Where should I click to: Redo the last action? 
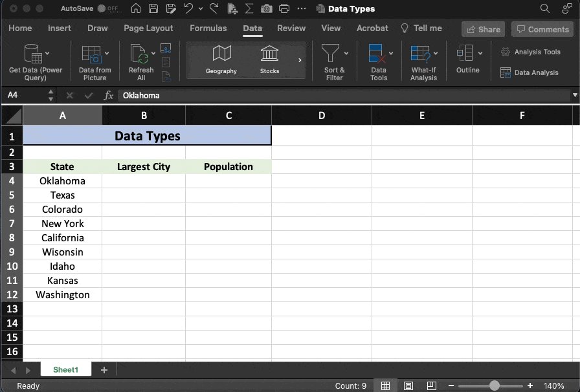tap(214, 8)
